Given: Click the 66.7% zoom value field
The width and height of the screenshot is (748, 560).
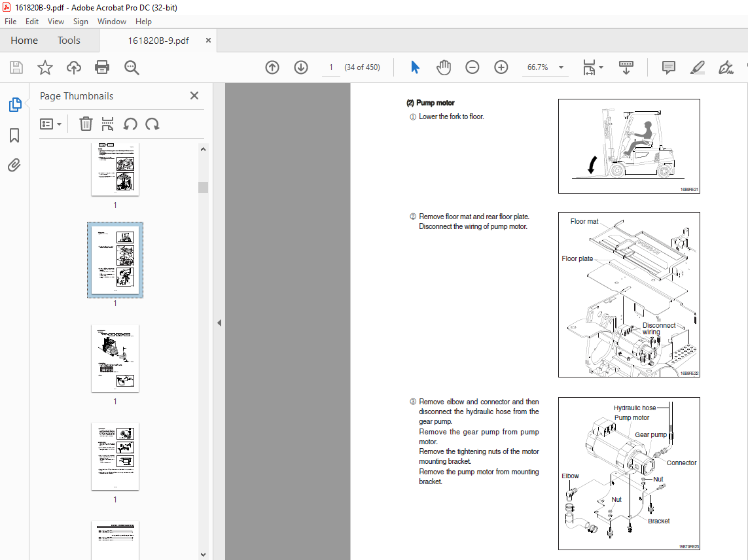Looking at the screenshot, I should [538, 67].
